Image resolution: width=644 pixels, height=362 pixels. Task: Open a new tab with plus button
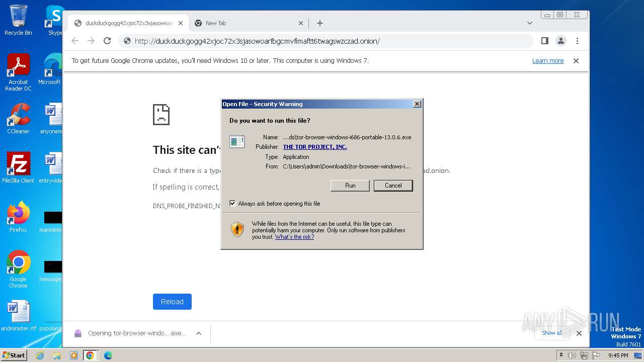319,23
